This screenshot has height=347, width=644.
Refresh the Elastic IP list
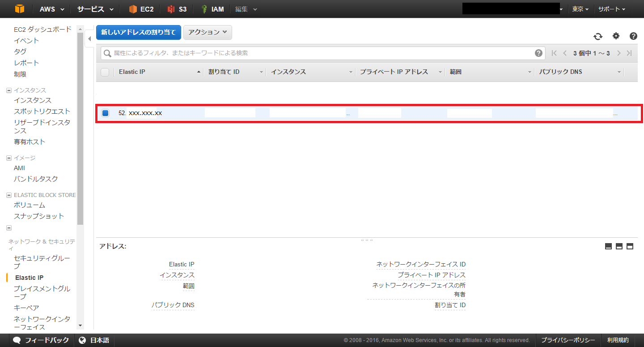tap(598, 37)
